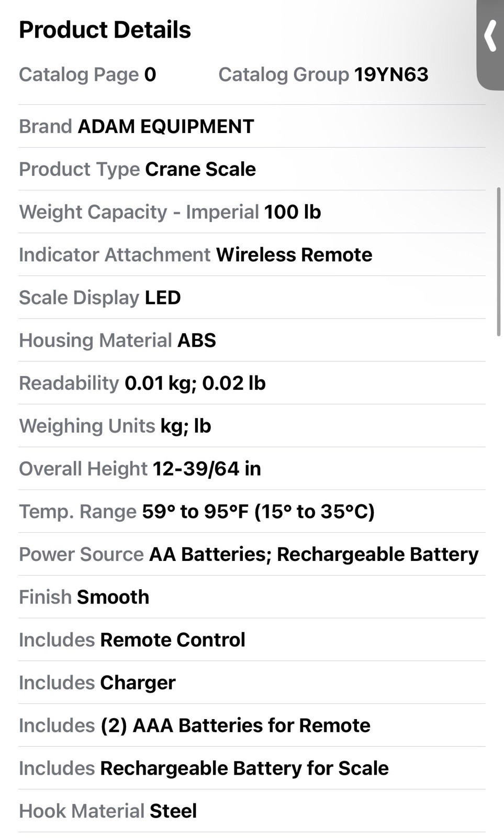Tap the Weighing Units kg; lb row
504x838 pixels.
(252, 426)
